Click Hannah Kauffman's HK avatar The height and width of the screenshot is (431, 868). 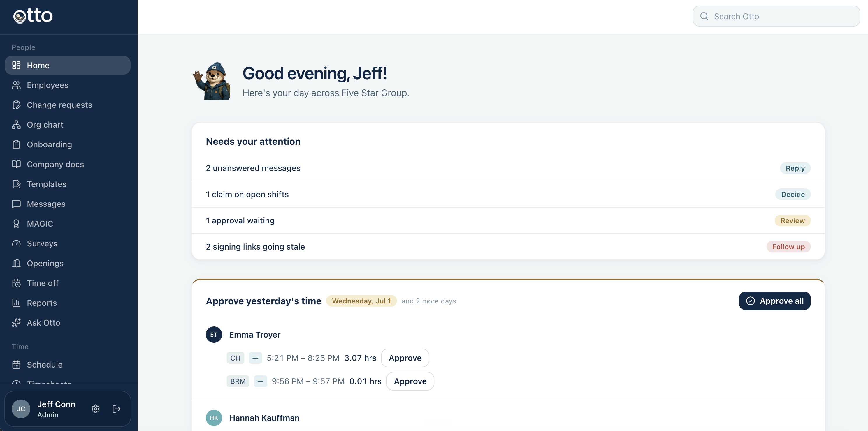pos(214,418)
